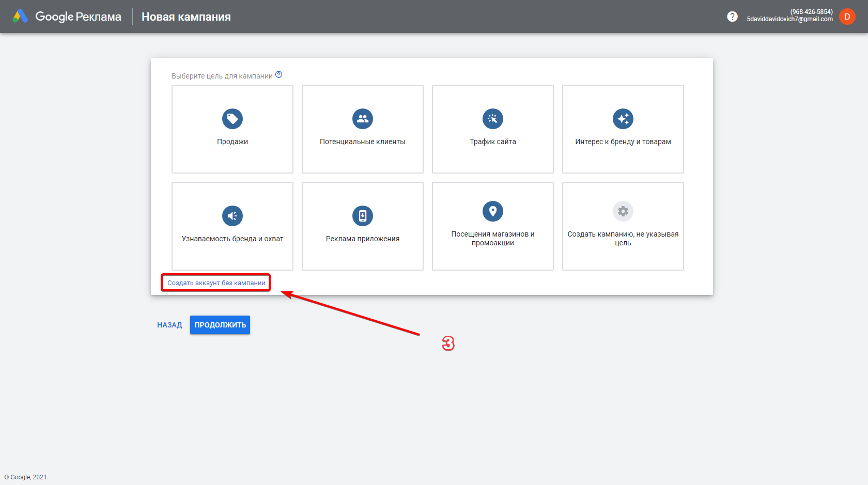Click the price tag icon for Продажи
Screen dimensions: 868x485
coord(233,119)
